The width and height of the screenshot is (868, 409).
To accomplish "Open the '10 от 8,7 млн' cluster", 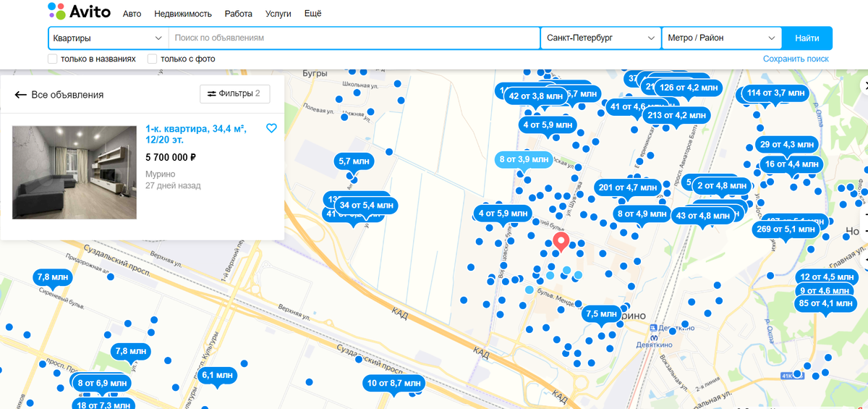I will pyautogui.click(x=393, y=383).
